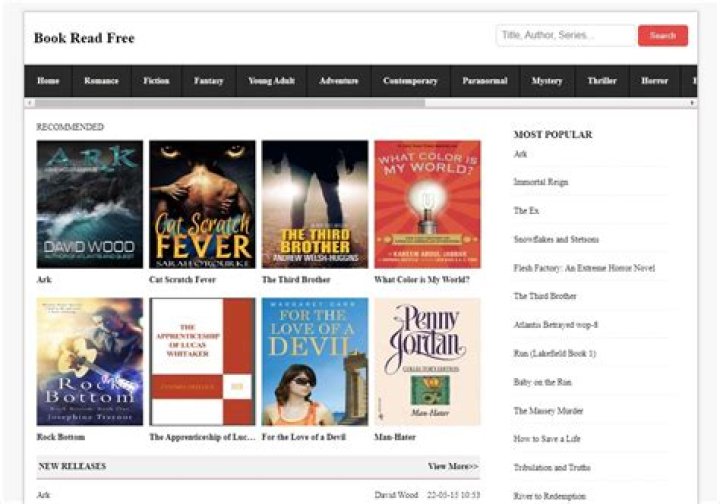Click the Ark title under its cover
The width and height of the screenshot is (720, 504).
pyautogui.click(x=44, y=280)
